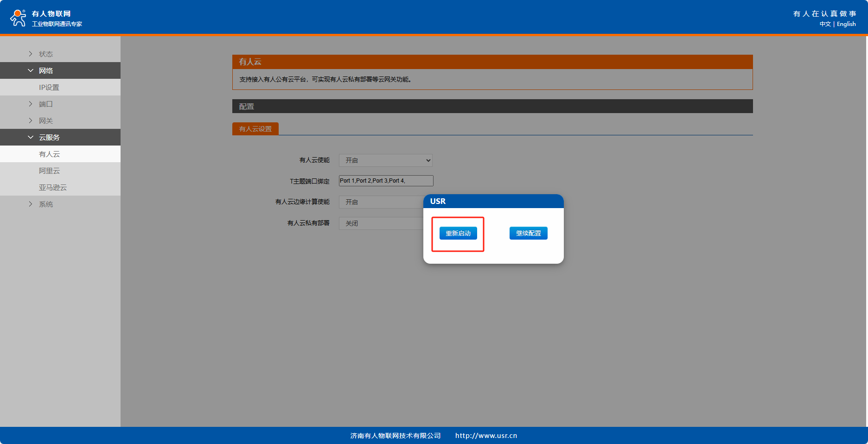The width and height of the screenshot is (868, 444).
Task: Click the USR IoT logo icon
Action: point(18,18)
